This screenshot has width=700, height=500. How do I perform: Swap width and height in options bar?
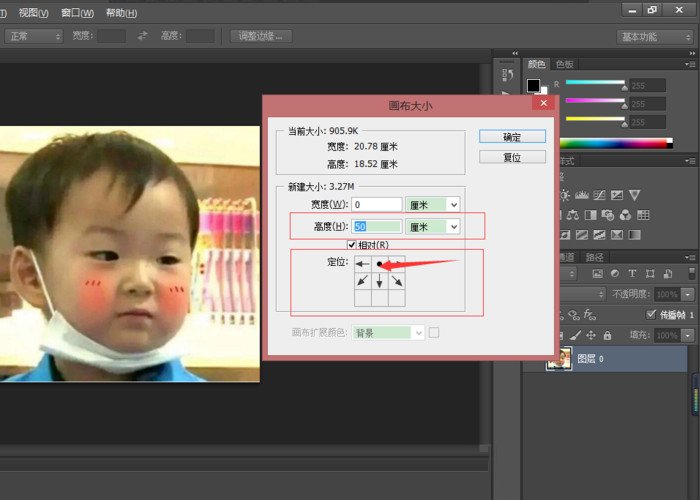[x=142, y=36]
